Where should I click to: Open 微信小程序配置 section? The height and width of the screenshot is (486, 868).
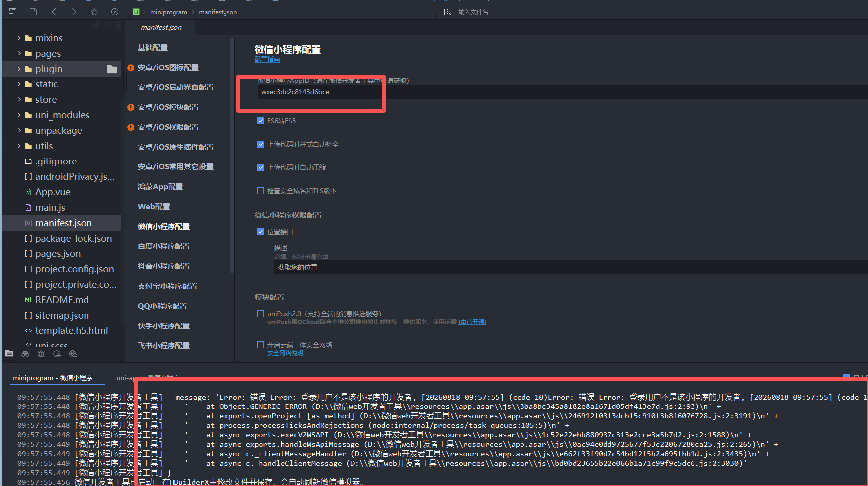coord(164,227)
